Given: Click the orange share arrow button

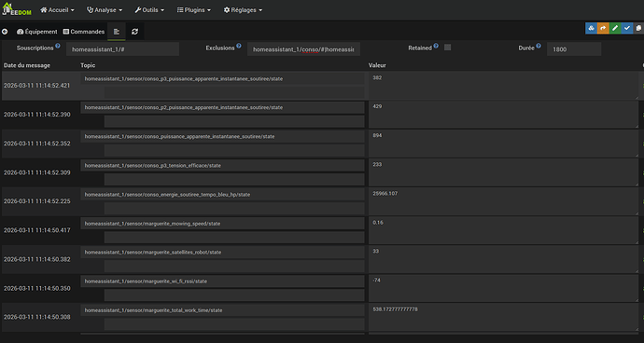Looking at the screenshot, I should (x=603, y=28).
